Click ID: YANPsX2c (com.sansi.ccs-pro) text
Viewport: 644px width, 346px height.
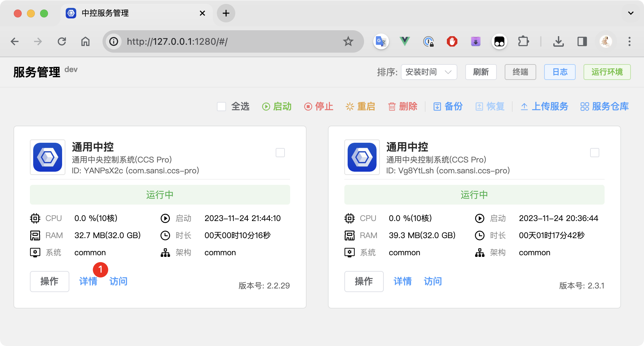point(135,171)
